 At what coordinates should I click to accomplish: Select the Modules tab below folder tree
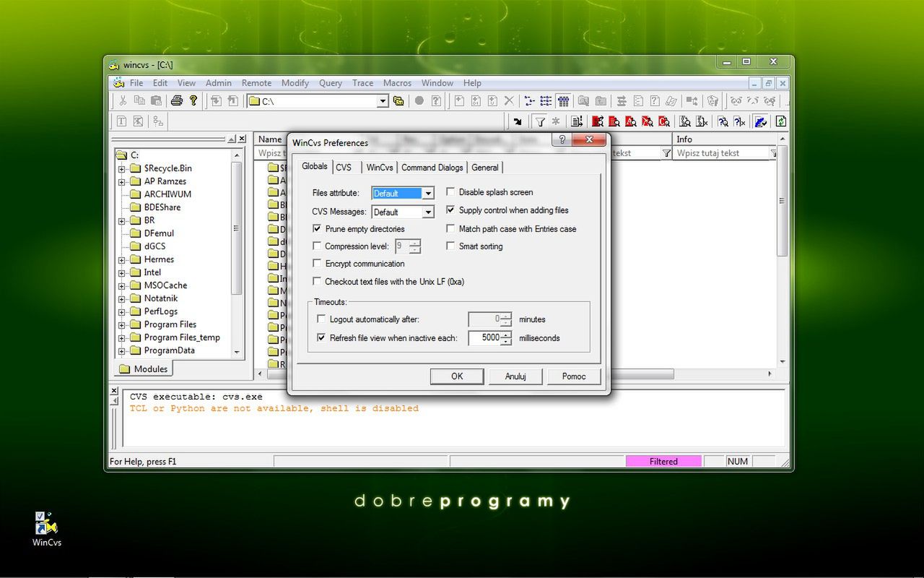pyautogui.click(x=144, y=368)
